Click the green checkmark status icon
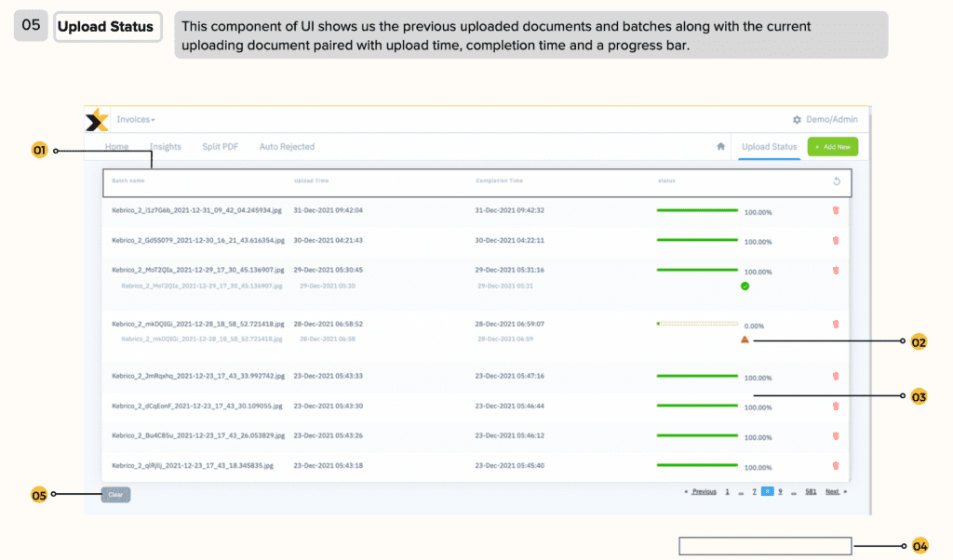This screenshot has width=953, height=560. pyautogui.click(x=745, y=286)
